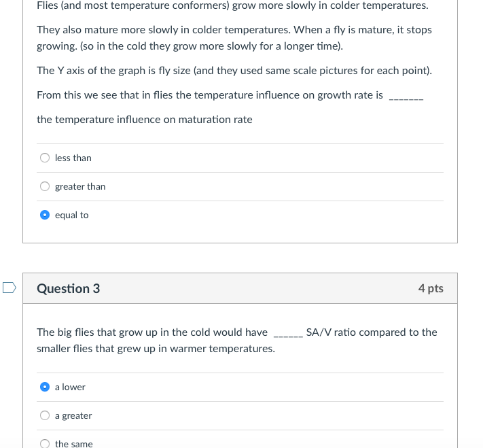Choose the 'a greater' radio button

(45, 415)
